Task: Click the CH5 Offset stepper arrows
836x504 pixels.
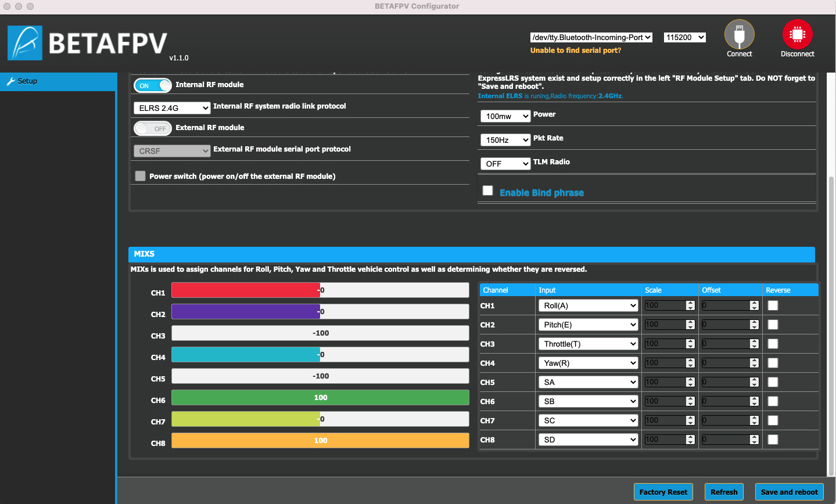Action: [754, 382]
